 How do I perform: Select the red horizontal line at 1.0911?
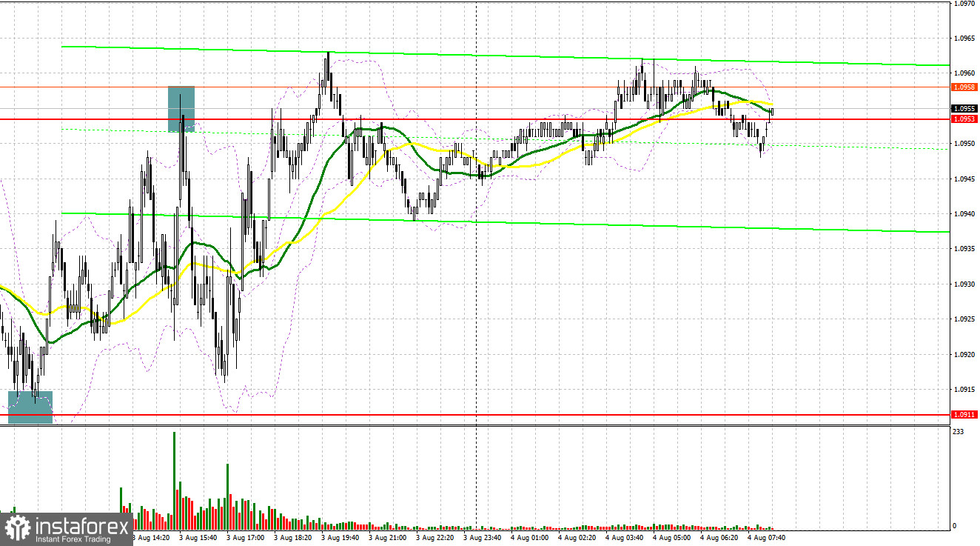(474, 415)
